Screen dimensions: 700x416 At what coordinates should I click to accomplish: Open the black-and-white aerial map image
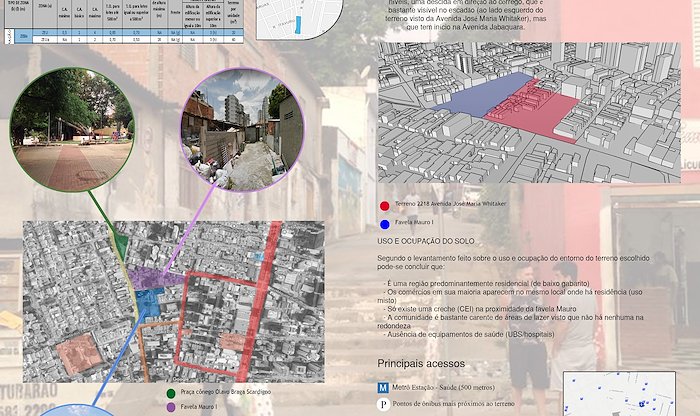pos(174,302)
